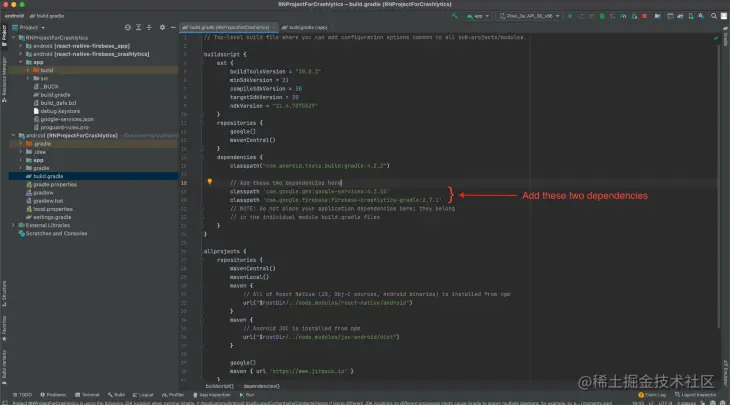Screen dimensions: 730x405
Task: Click the green inspection checkmark in editor
Action: tap(716, 38)
